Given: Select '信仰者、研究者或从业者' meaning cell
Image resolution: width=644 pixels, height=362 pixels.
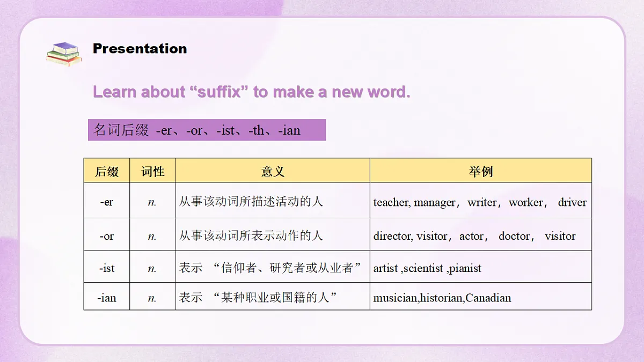Looking at the screenshot, I should pos(273,267).
